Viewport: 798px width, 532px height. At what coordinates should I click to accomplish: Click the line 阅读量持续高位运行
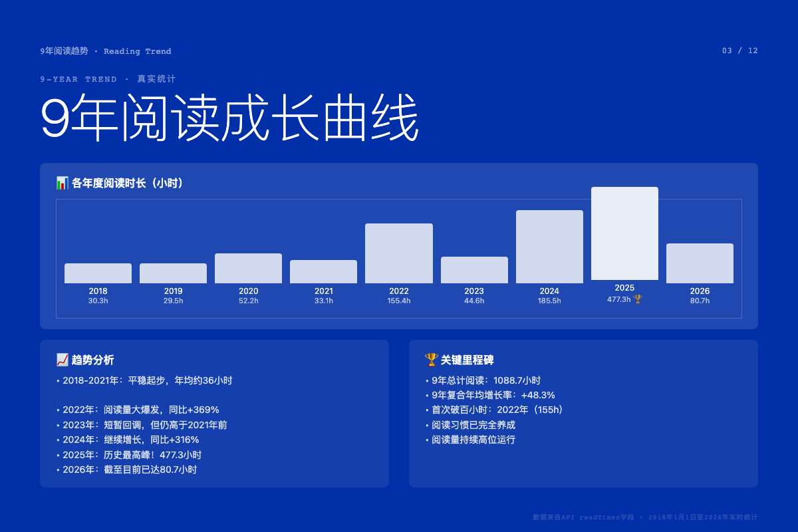(470, 440)
